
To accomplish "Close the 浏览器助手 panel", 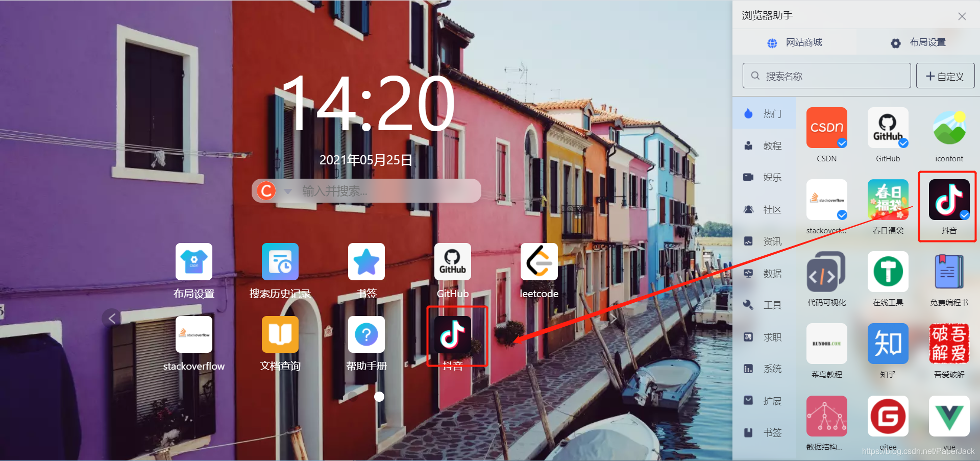I will [962, 16].
